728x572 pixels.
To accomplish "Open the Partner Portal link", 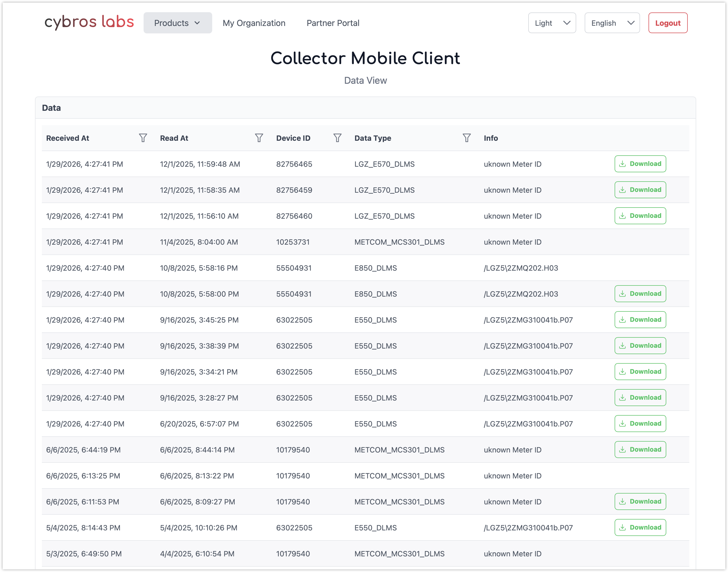I will pos(333,23).
